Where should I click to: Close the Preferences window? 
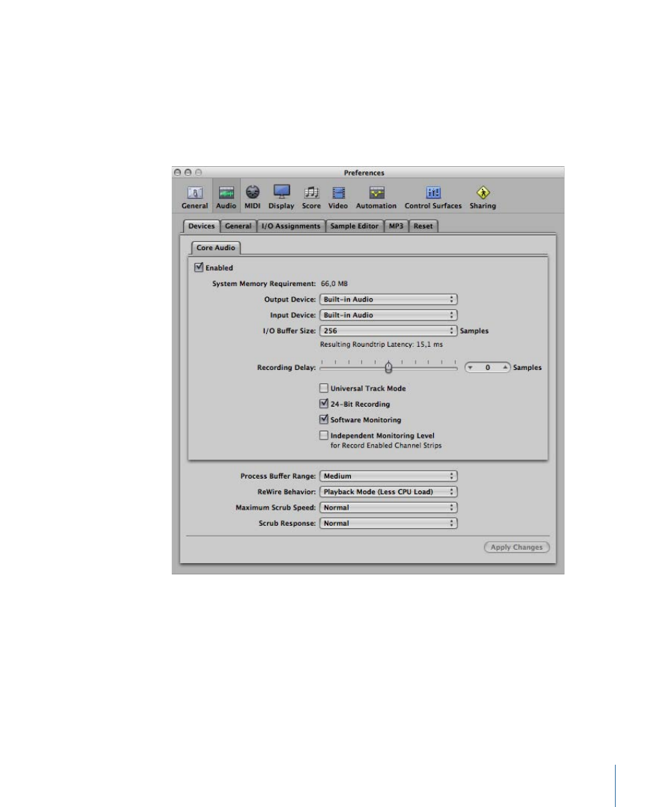point(178,173)
